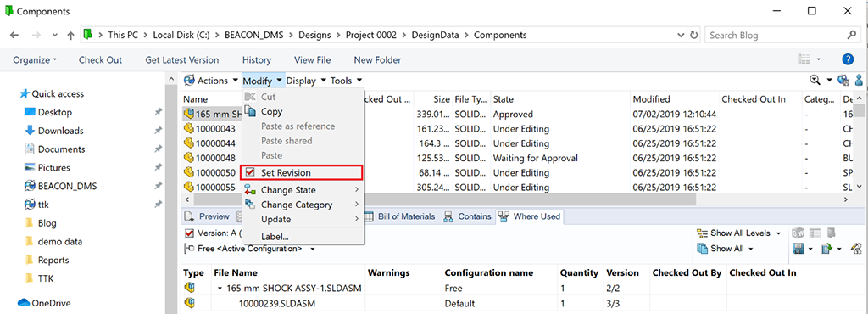868x314 pixels.
Task: Open Show All Levels dropdown
Action: pos(739,233)
